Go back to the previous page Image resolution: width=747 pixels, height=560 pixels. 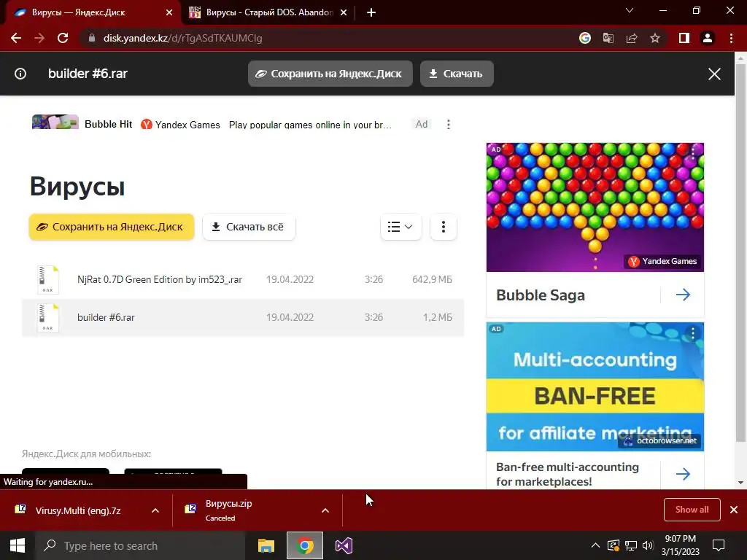click(16, 38)
